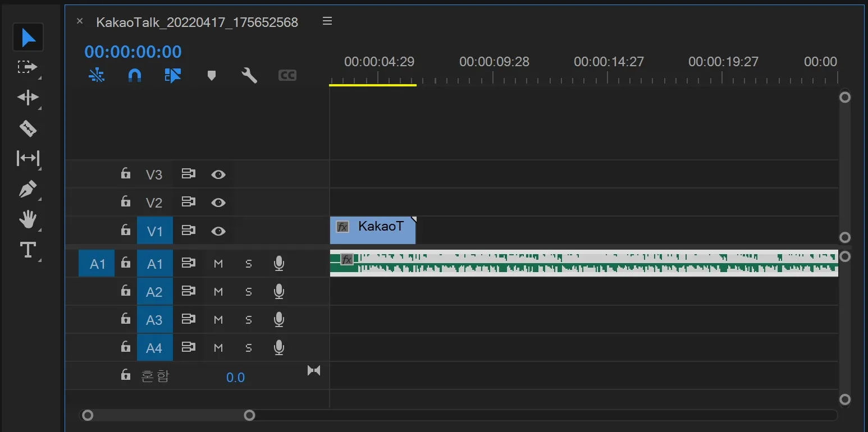The image size is (868, 432).
Task: Lock the 혼합 mix track
Action: pos(126,375)
